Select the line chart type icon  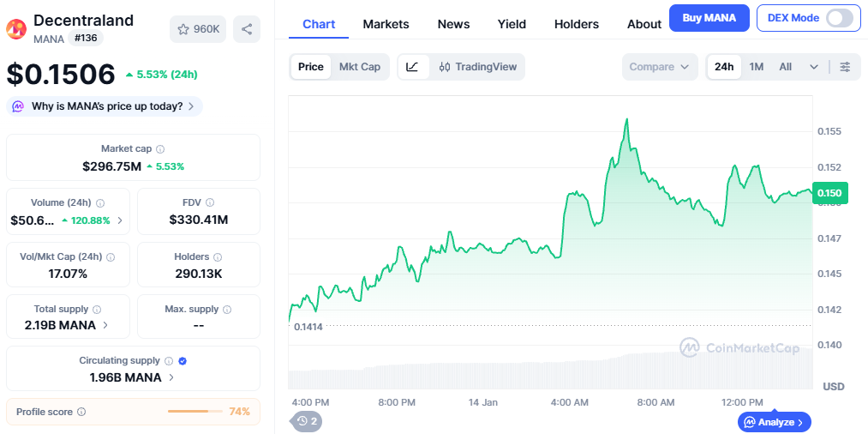pos(412,67)
